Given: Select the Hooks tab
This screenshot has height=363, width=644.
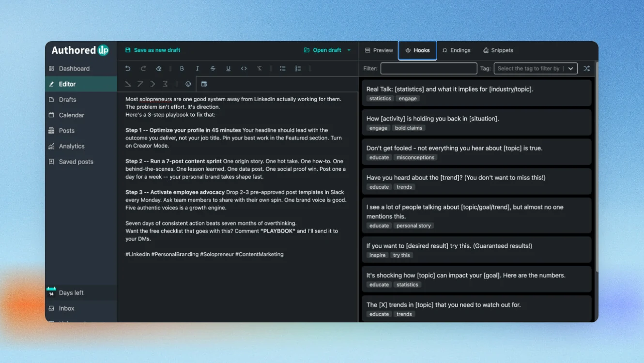Looking at the screenshot, I should click(417, 50).
